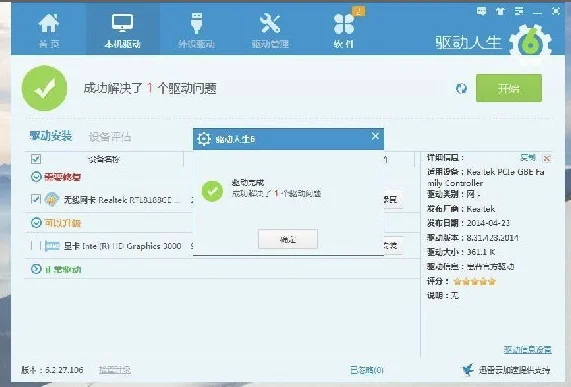
Task: Click the 适用设备 Realtek PCIe GBE text
Action: [x=486, y=177]
